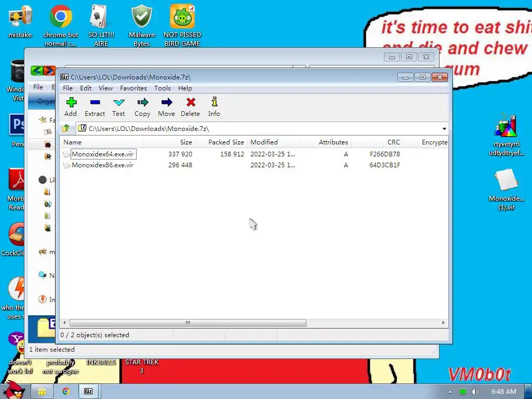
Task: Open the 'SO LIT!!! AIRE' desktop icon
Action: coord(101,25)
